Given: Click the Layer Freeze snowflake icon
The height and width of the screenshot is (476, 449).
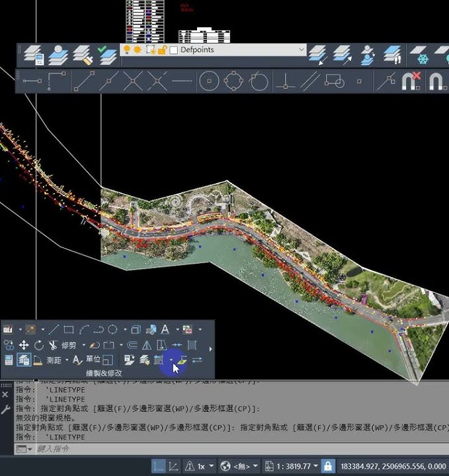Looking at the screenshot, I should (x=419, y=56).
